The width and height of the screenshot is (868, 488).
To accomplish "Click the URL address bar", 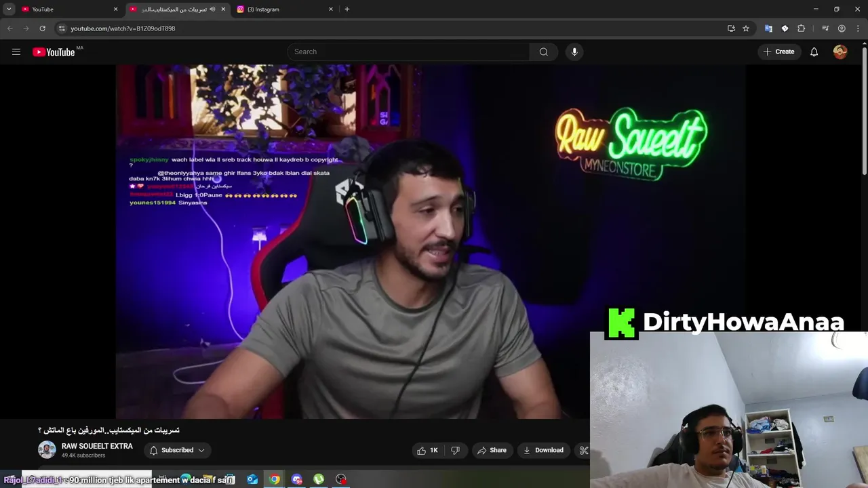I will pyautogui.click(x=393, y=28).
